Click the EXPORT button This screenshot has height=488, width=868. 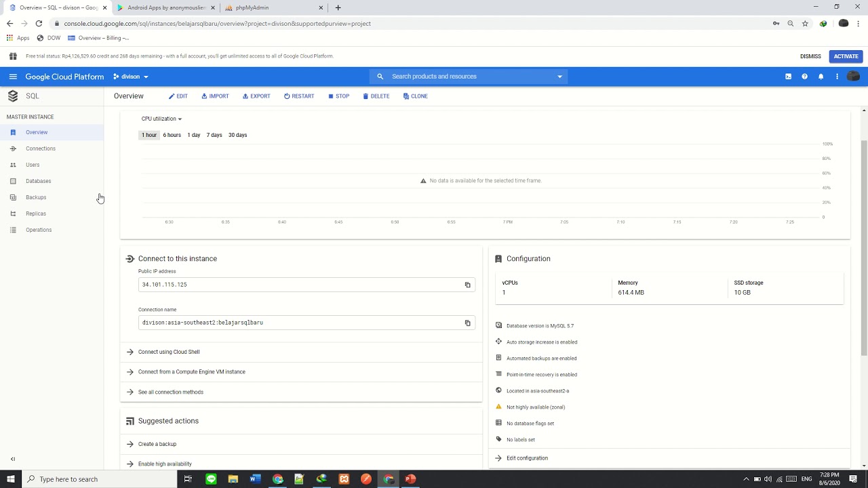pos(256,96)
